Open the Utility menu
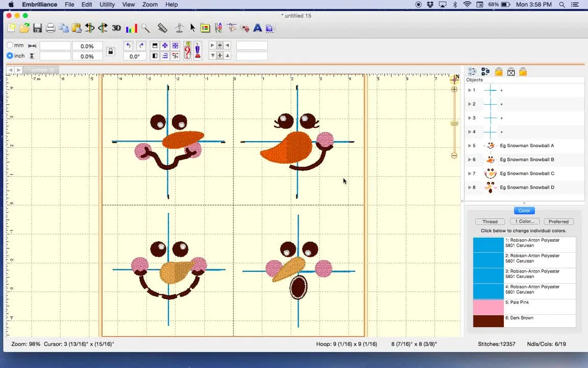 pos(107,5)
